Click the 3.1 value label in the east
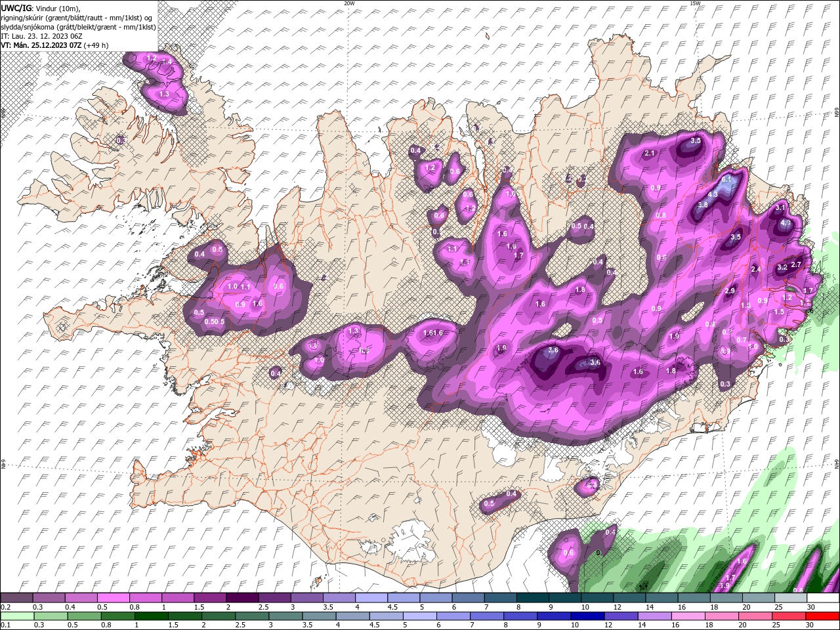Viewport: 840px width, 630px height. coord(780,207)
